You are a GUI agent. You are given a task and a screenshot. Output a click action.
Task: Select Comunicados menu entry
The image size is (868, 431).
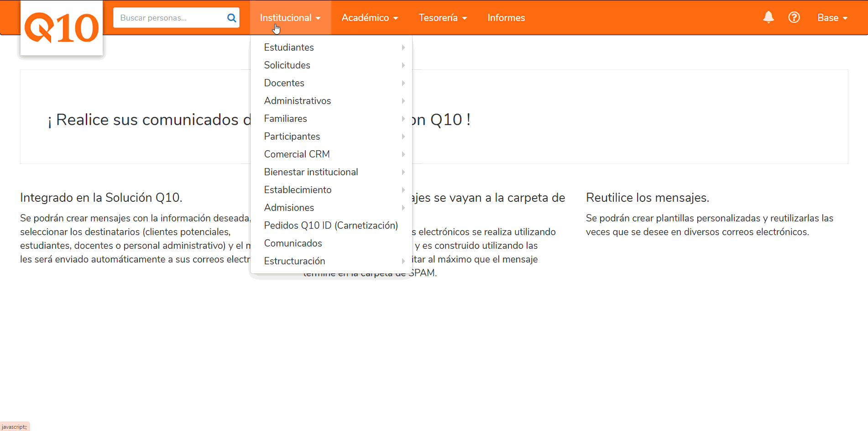pos(331,243)
